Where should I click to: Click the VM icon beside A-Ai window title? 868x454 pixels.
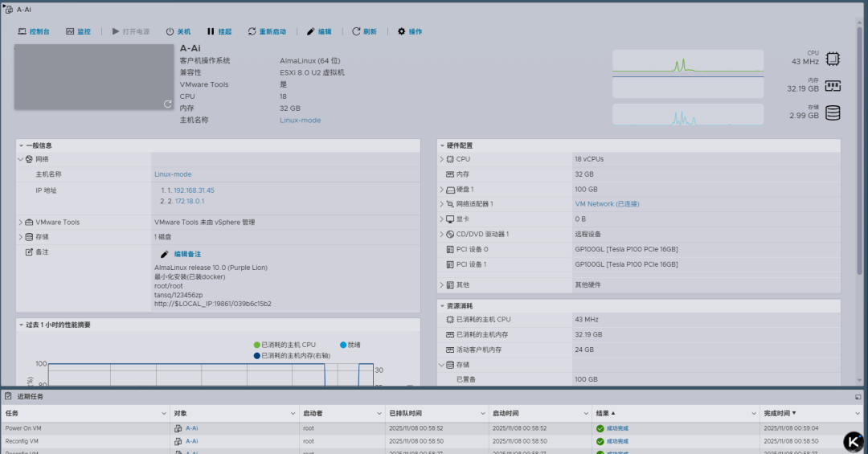(8, 10)
